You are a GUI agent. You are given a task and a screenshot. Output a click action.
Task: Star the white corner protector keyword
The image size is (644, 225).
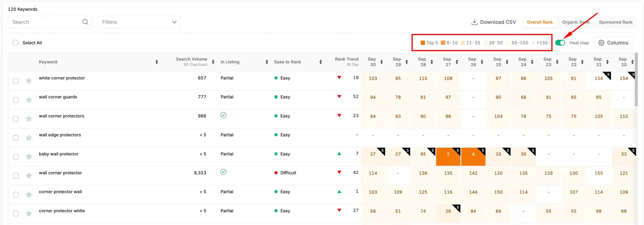tap(29, 81)
